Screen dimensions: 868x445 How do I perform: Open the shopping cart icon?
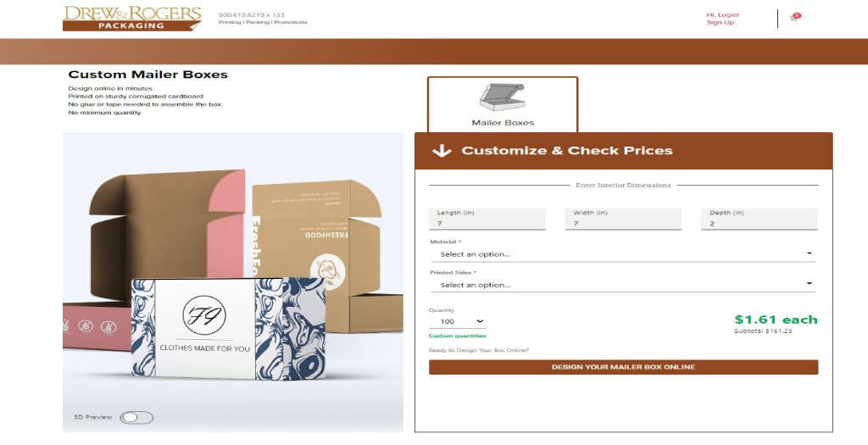[795, 17]
